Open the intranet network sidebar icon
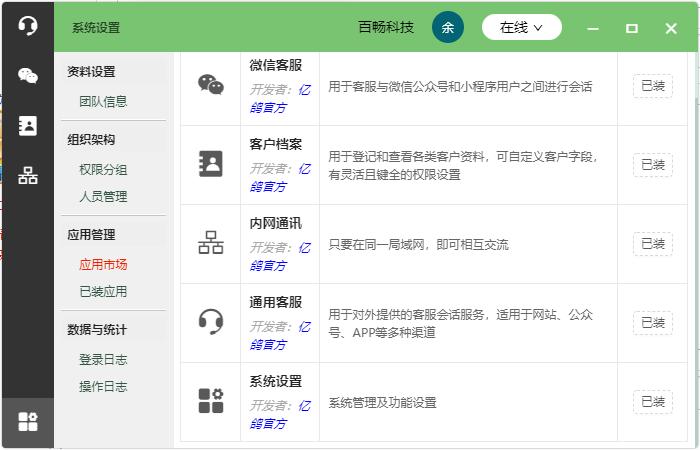 pyautogui.click(x=28, y=175)
